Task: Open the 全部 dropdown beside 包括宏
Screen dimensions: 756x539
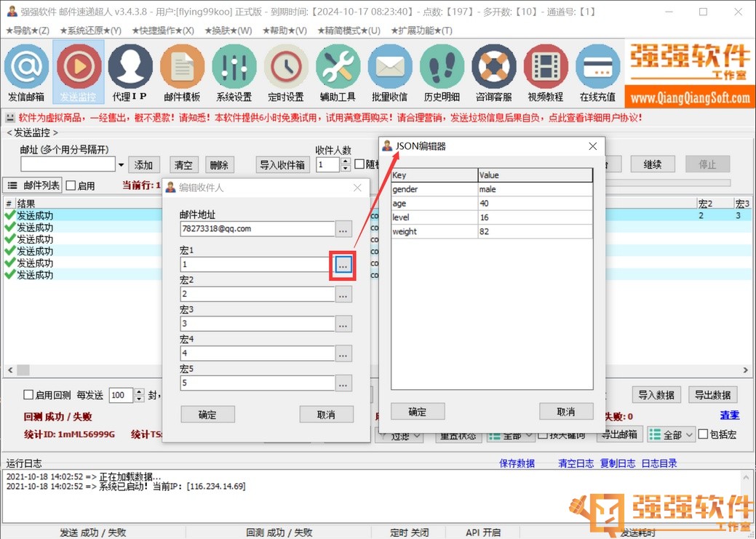Action: 671,435
